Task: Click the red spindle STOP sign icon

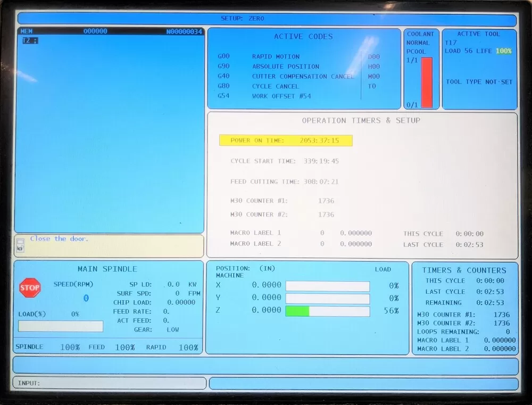Action: (30, 288)
